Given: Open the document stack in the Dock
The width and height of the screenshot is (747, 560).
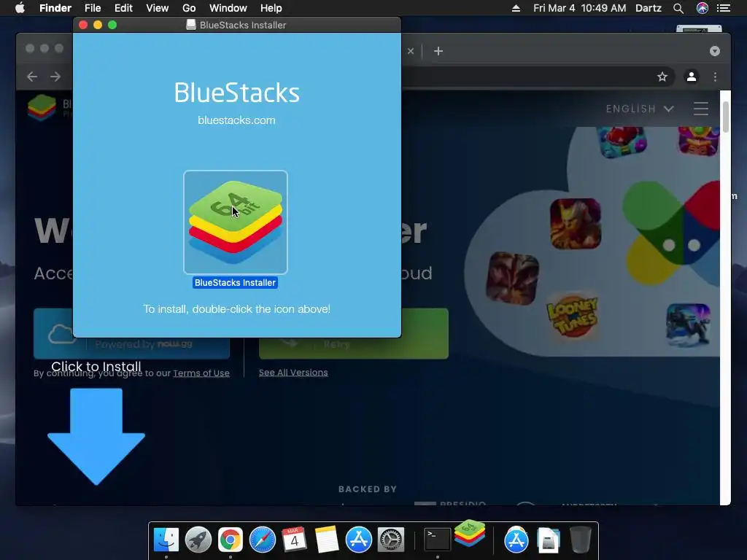Looking at the screenshot, I should (549, 540).
